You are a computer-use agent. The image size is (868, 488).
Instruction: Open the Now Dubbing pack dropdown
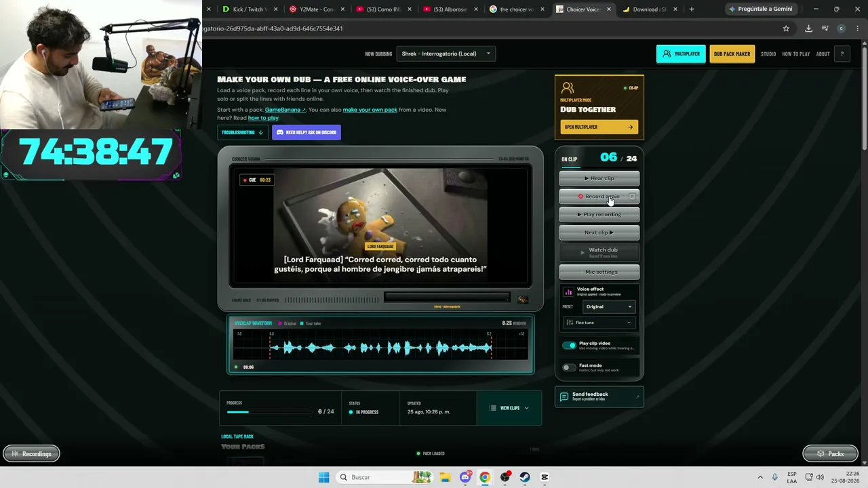[446, 54]
